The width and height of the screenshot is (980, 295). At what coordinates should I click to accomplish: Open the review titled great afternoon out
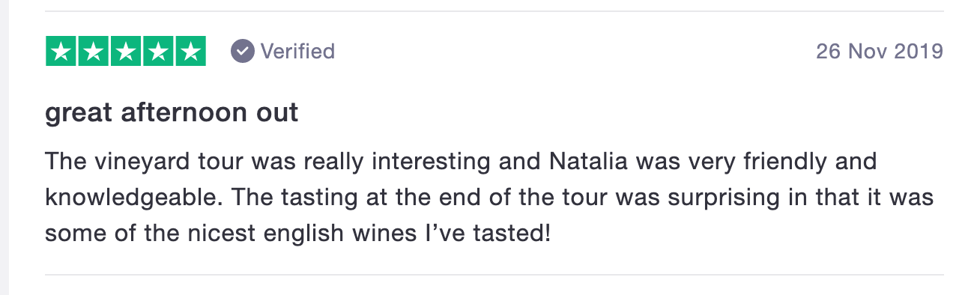coord(172,112)
